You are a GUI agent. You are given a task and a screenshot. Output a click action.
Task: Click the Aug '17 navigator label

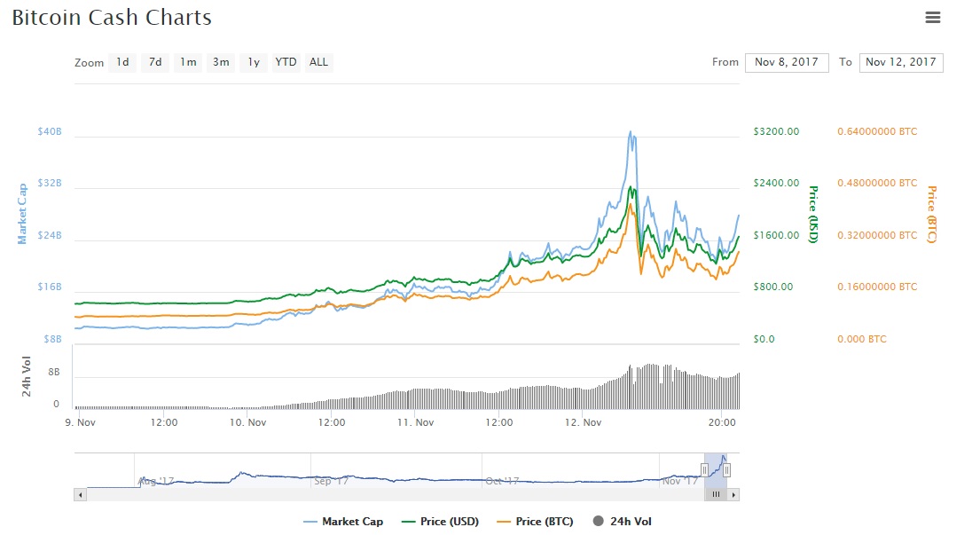[x=155, y=481]
